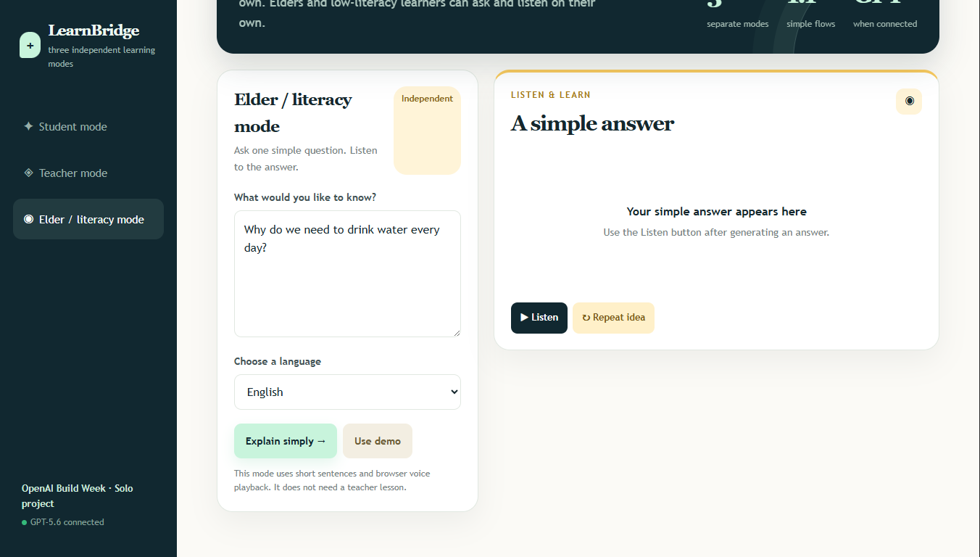This screenshot has height=557, width=980.
Task: Click the A simple answer heading
Action: [592, 123]
